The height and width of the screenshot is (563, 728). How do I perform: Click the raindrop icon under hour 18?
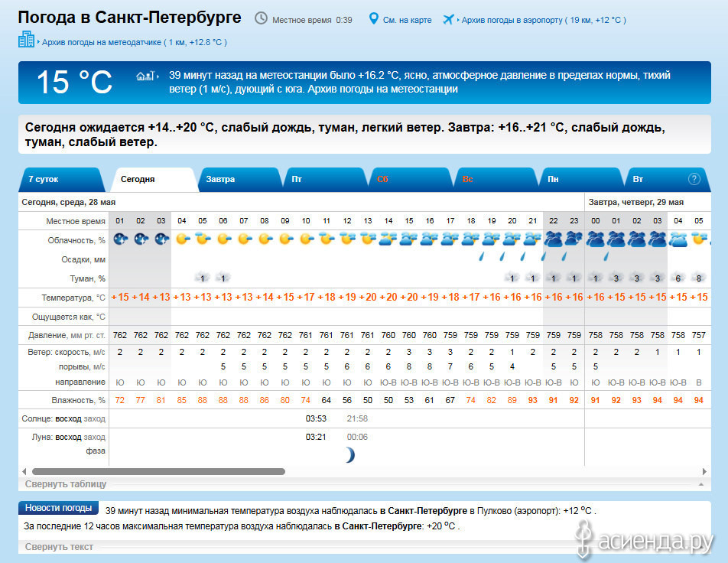482,256
